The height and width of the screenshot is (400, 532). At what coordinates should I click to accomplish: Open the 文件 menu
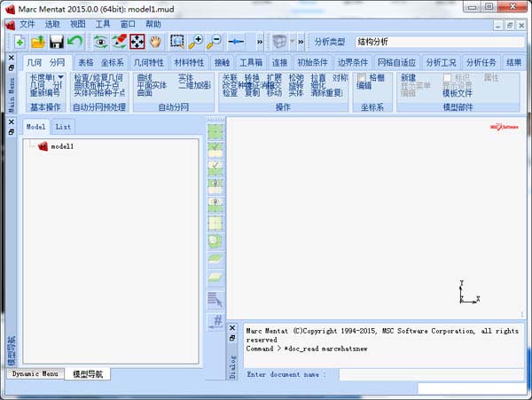point(27,24)
